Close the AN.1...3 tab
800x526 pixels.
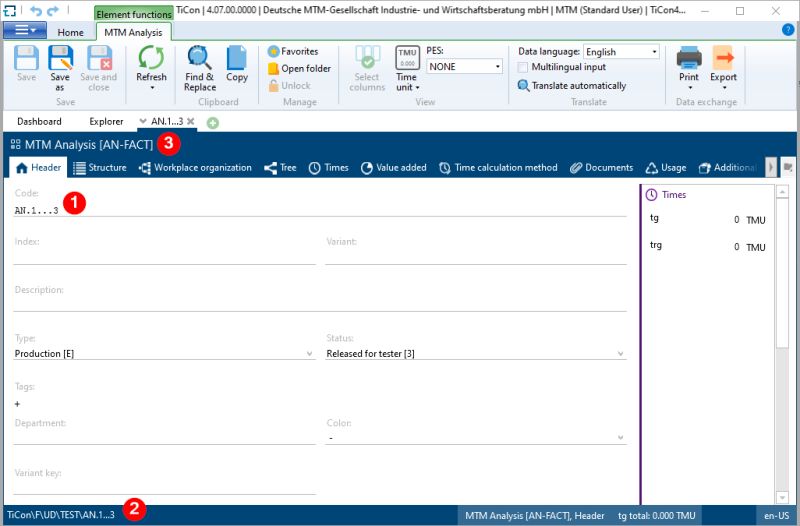pyautogui.click(x=190, y=121)
